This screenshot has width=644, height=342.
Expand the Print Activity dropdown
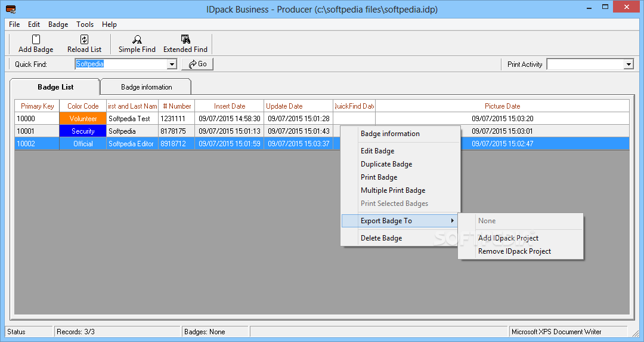[x=628, y=64]
